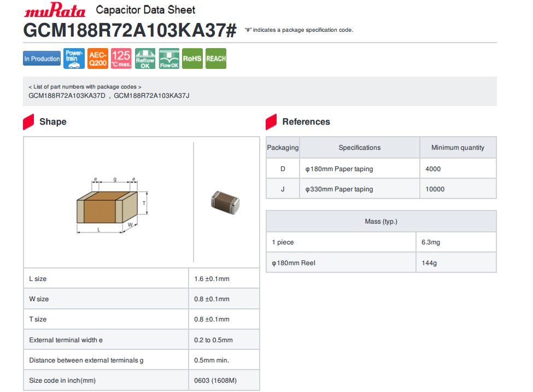Click the Specifications column header
Viewport: 533px width, 392px height.
(360, 148)
